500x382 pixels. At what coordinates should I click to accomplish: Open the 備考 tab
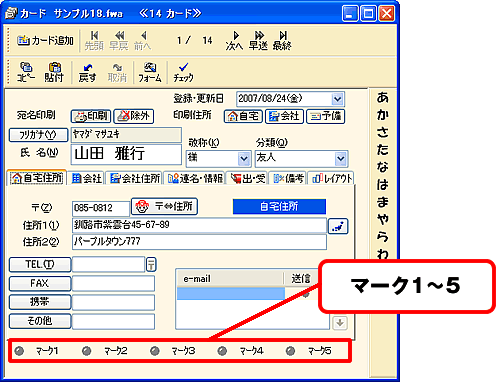(x=288, y=178)
